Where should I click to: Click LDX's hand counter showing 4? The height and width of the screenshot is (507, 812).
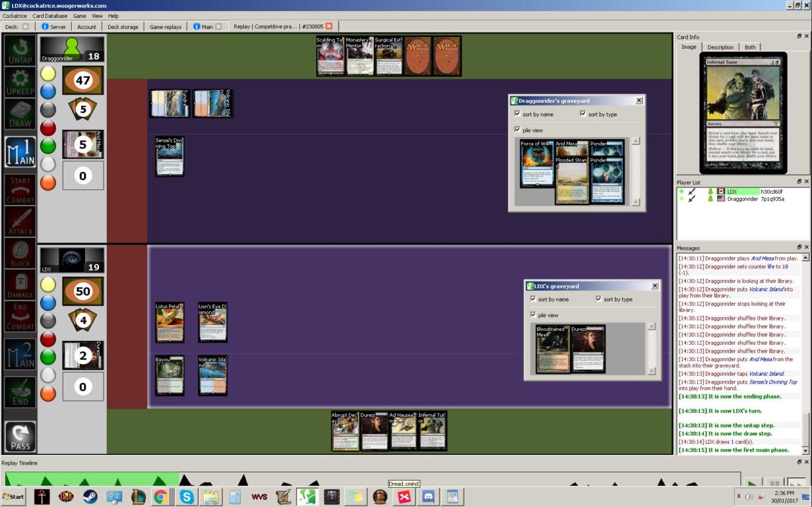[x=83, y=320]
